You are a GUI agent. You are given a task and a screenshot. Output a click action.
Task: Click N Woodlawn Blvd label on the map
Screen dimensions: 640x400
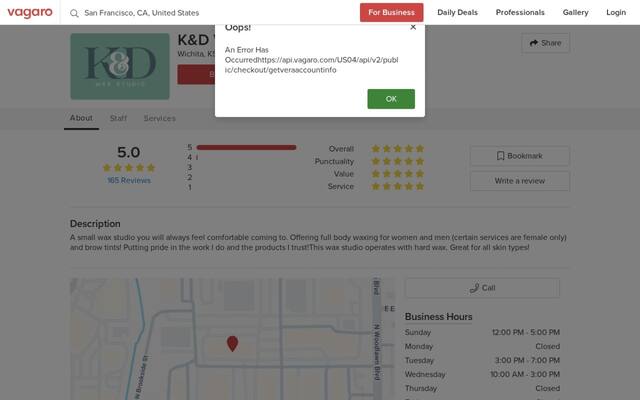377,352
